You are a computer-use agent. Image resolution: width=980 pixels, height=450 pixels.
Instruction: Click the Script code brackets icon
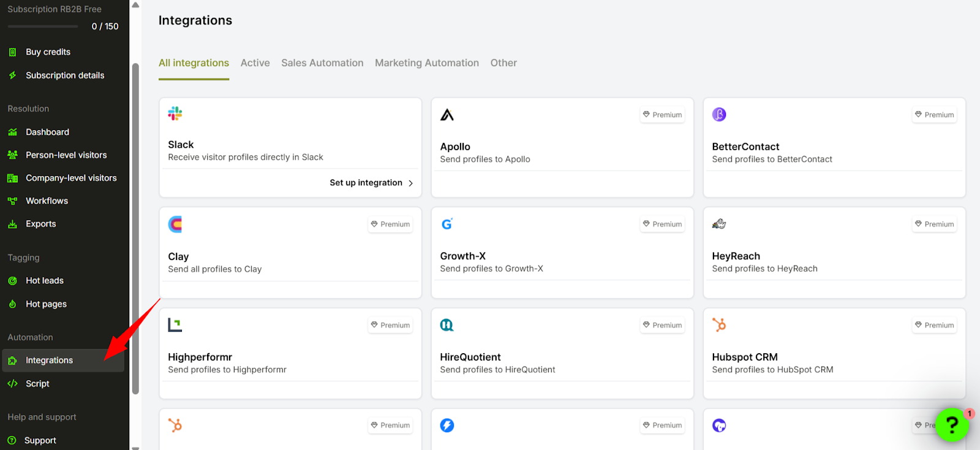pos(12,384)
